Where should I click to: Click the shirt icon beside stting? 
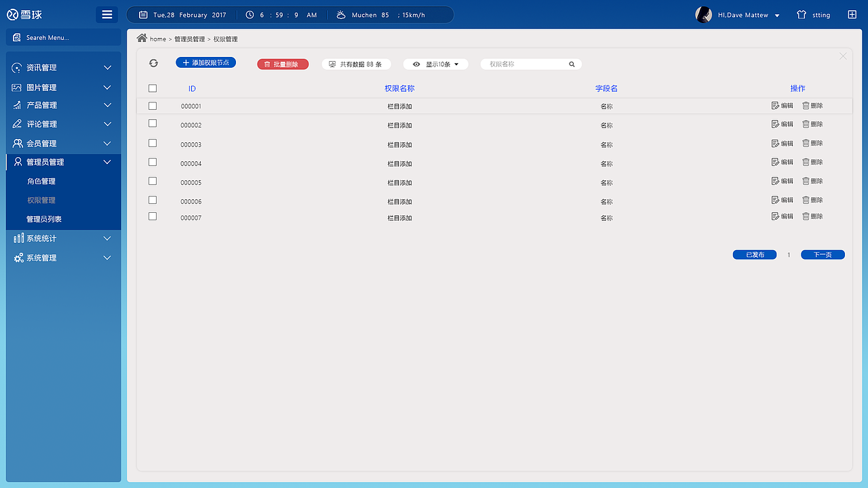[x=802, y=15]
